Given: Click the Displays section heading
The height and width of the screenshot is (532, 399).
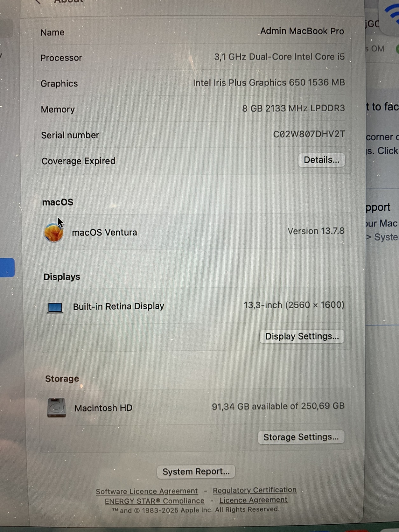Looking at the screenshot, I should tap(62, 277).
